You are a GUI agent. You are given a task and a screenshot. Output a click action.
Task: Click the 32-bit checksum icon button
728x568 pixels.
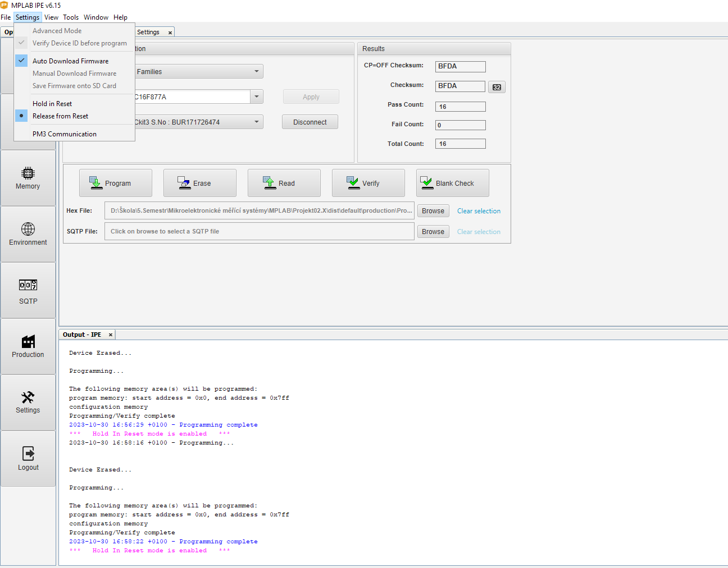click(x=497, y=87)
